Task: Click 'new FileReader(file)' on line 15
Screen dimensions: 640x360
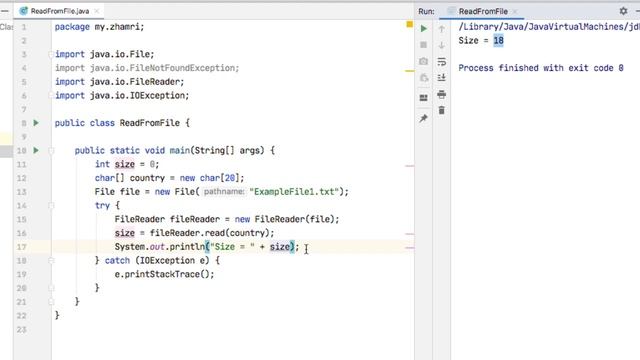Action: coord(284,219)
